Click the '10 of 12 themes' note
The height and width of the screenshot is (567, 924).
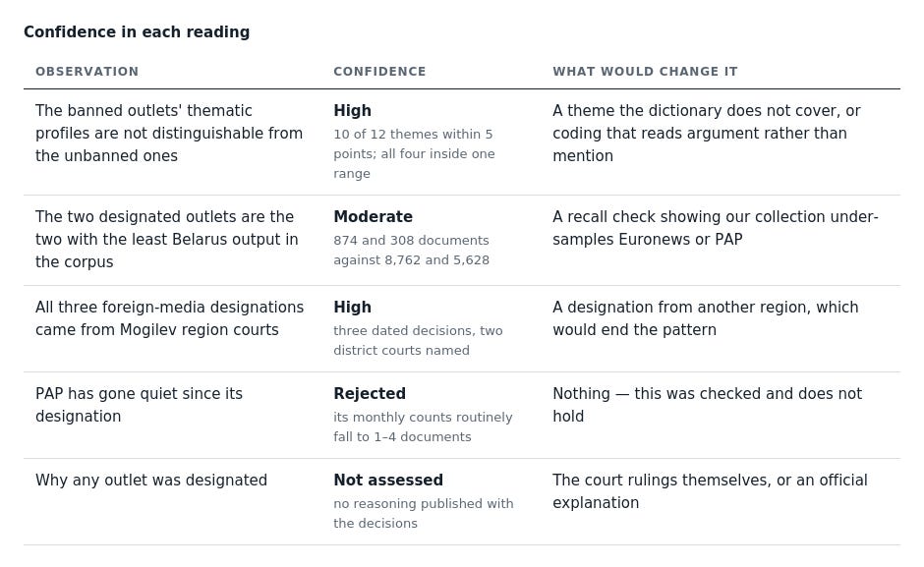click(414, 154)
